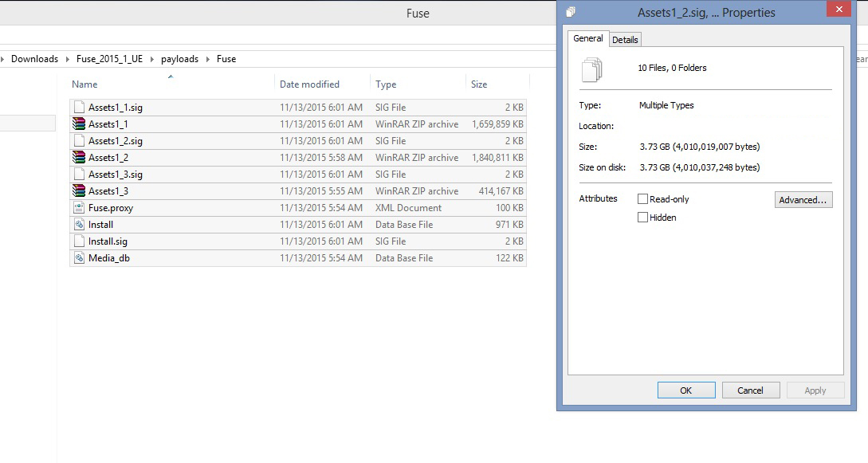Click the Multiple Types value in Properties
The image size is (868, 463).
pyautogui.click(x=666, y=105)
